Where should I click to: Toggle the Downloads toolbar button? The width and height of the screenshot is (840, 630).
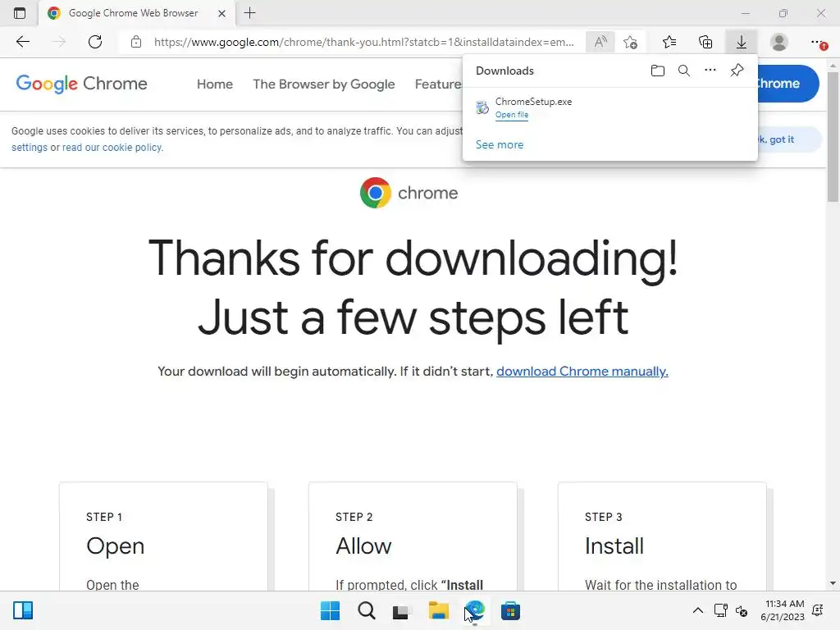click(742, 42)
